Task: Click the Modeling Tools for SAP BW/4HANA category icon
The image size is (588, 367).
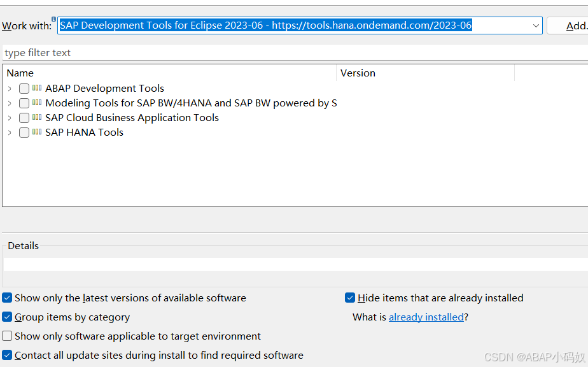Action: (37, 103)
